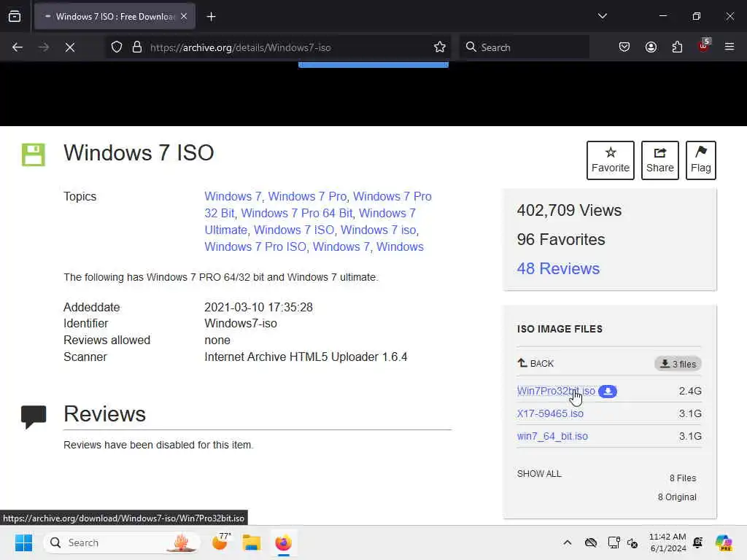Open Firefox account profile icon
Screen dimensions: 747x560
651,47
